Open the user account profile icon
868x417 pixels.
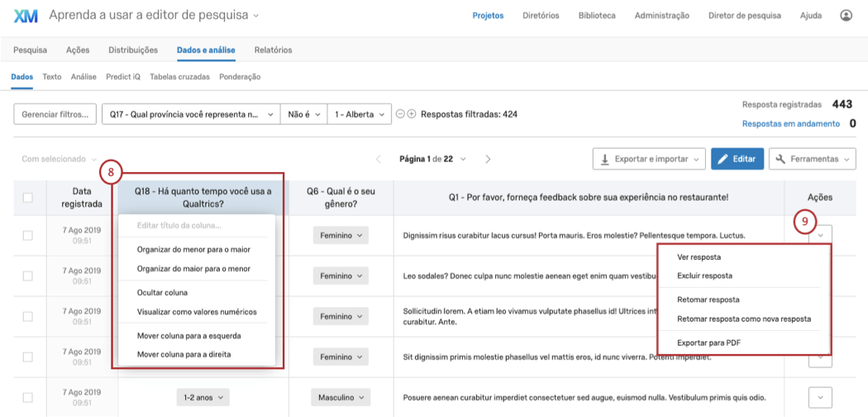pyautogui.click(x=846, y=15)
